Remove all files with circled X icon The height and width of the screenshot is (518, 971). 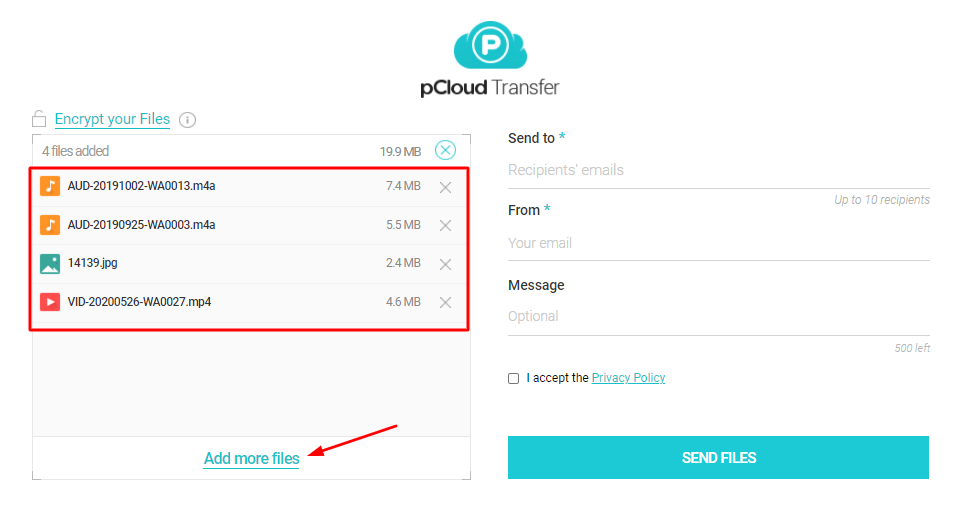coord(445,151)
